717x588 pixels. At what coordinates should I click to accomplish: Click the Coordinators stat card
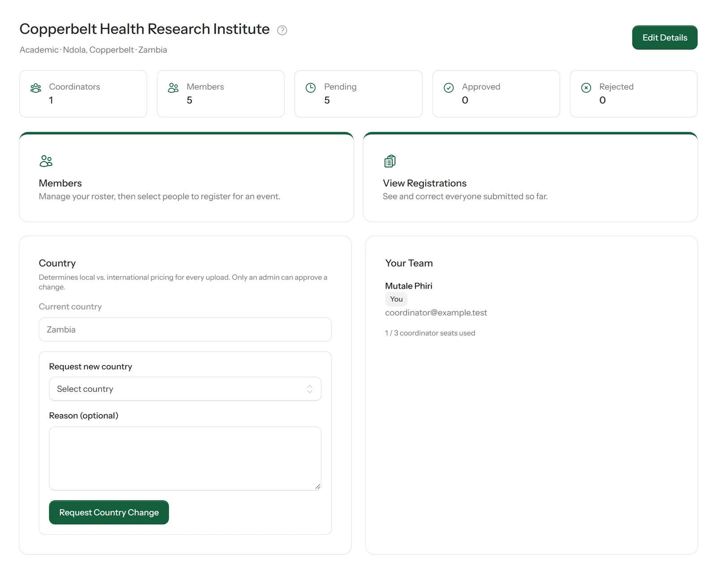(x=83, y=94)
